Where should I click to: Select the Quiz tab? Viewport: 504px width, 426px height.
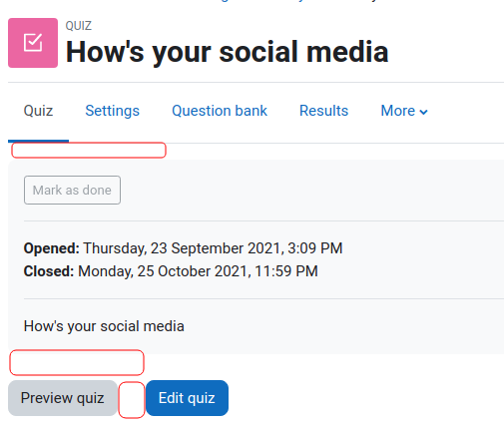tap(38, 111)
